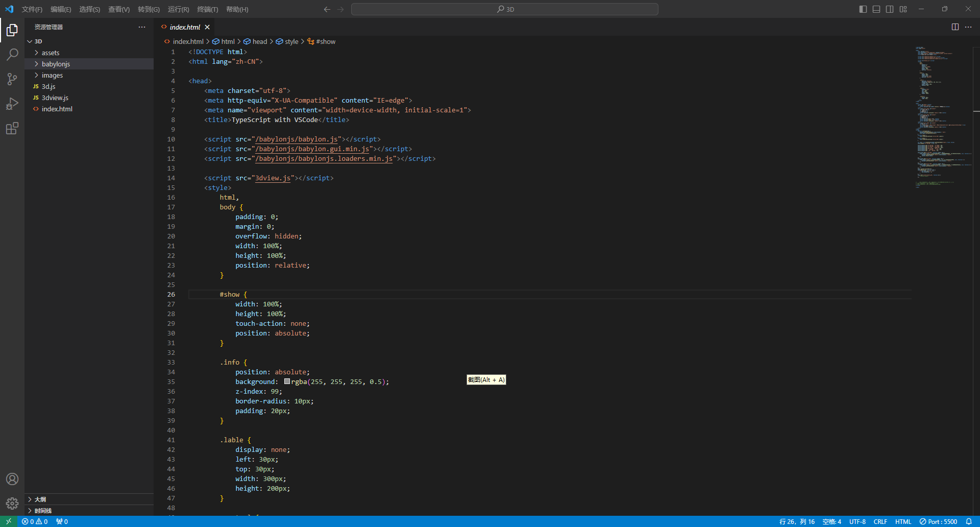Open 3d.js file in explorer
The width and height of the screenshot is (980, 527).
pos(89,86)
